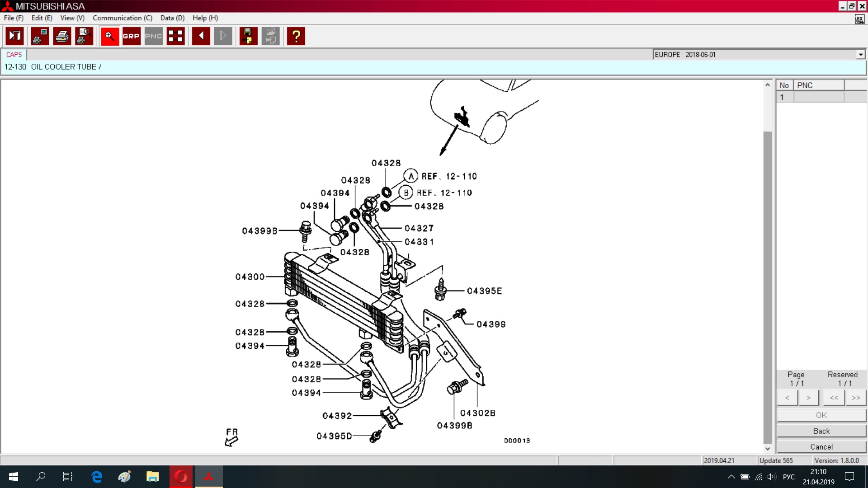Click the >> reserved next button
Screen dimensions: 868x488
tap(856, 398)
